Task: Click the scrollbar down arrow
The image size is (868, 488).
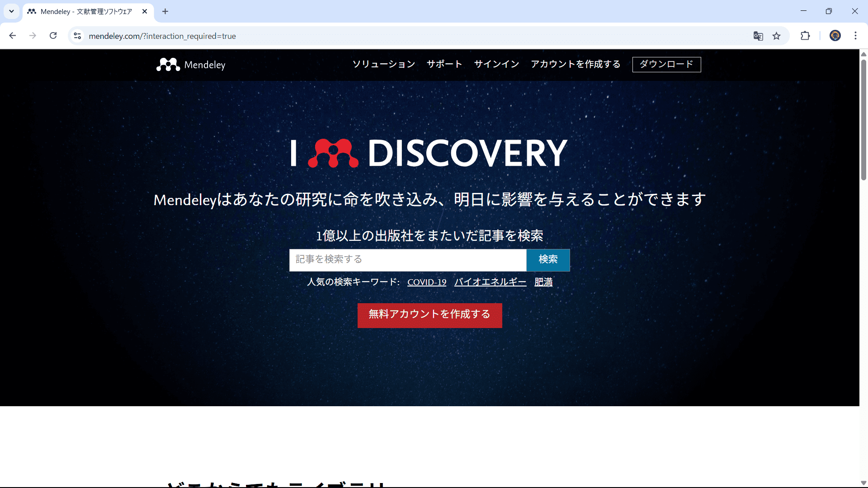Action: click(x=863, y=483)
